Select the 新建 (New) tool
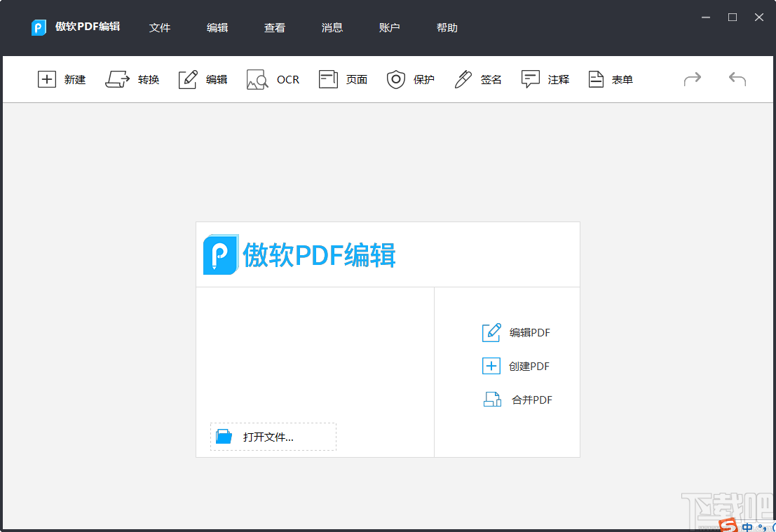776x532 pixels. click(62, 79)
